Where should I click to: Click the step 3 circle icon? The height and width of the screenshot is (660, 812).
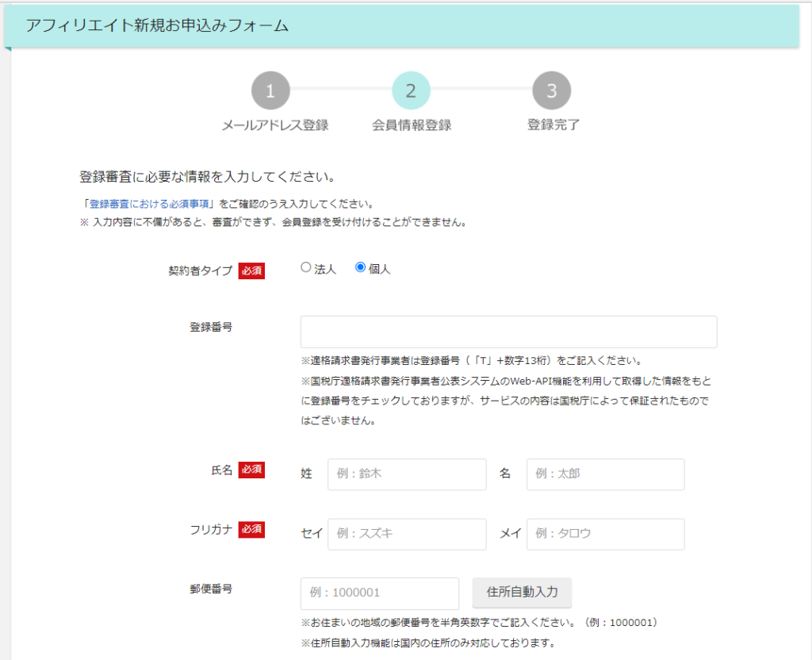(x=551, y=90)
